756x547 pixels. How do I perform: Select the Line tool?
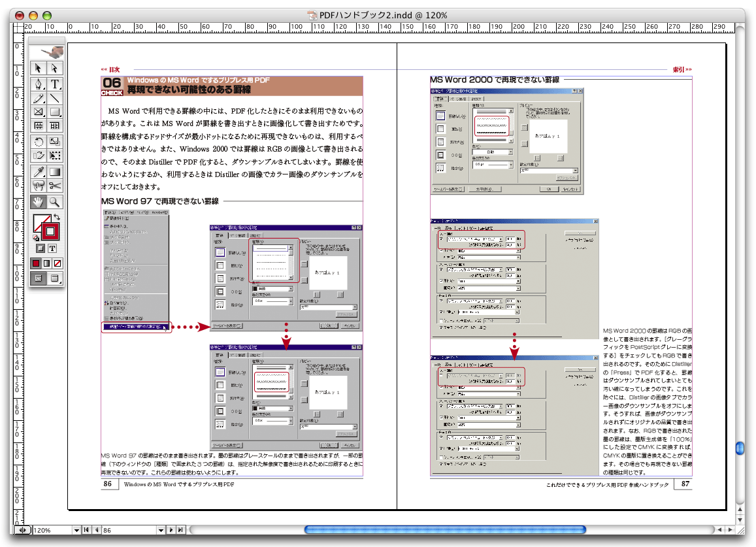click(54, 99)
